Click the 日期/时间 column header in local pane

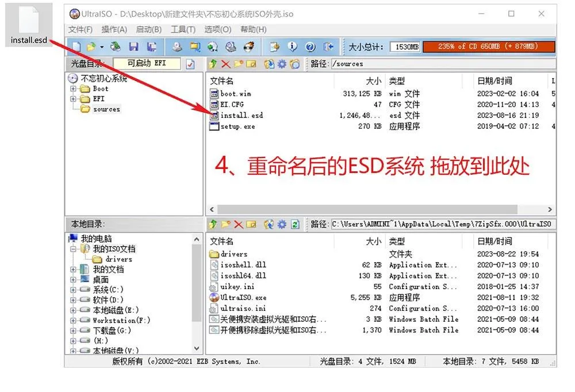(x=494, y=241)
